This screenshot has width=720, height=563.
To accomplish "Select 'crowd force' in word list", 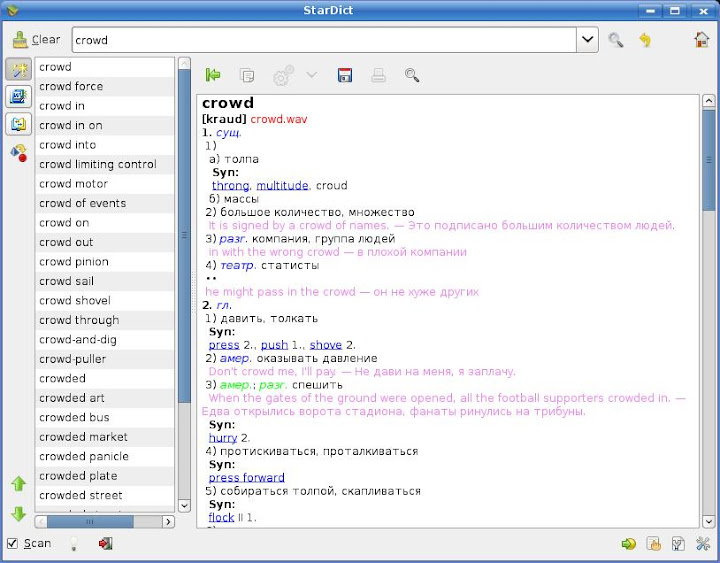I will tap(105, 86).
